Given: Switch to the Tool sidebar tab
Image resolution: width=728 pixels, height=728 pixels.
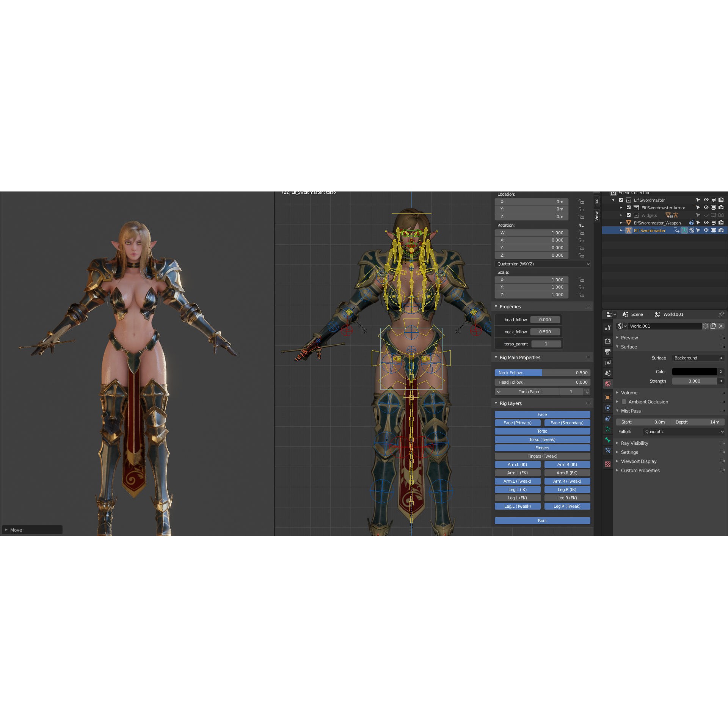Looking at the screenshot, I should point(596,201).
